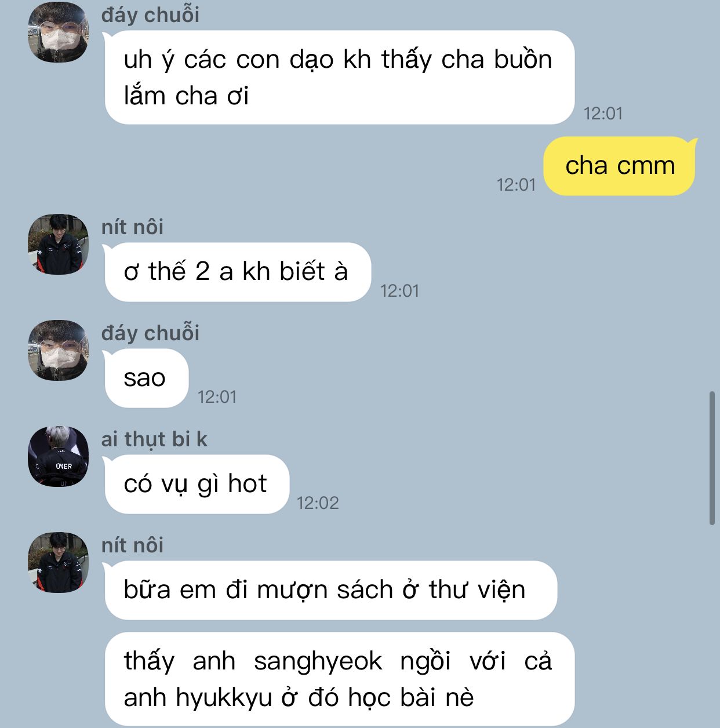Tap ai thụt bi k's profile picture
Image resolution: width=720 pixels, height=728 pixels.
click(58, 456)
